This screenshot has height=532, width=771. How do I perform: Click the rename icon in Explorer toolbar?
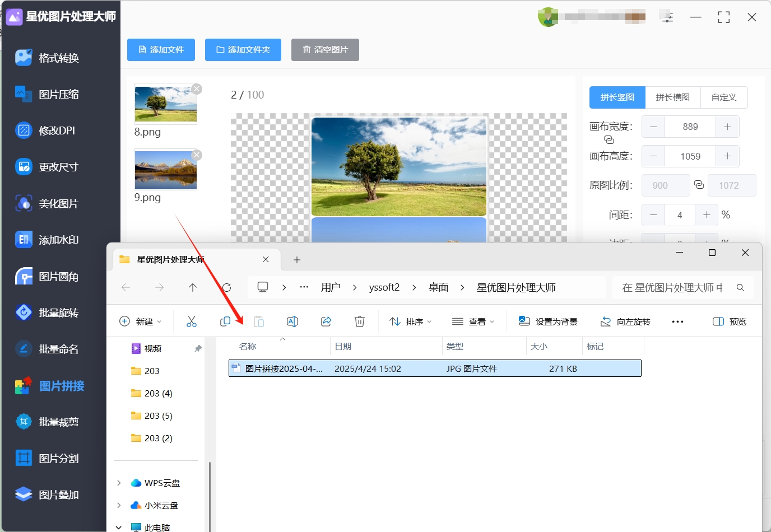click(x=292, y=321)
